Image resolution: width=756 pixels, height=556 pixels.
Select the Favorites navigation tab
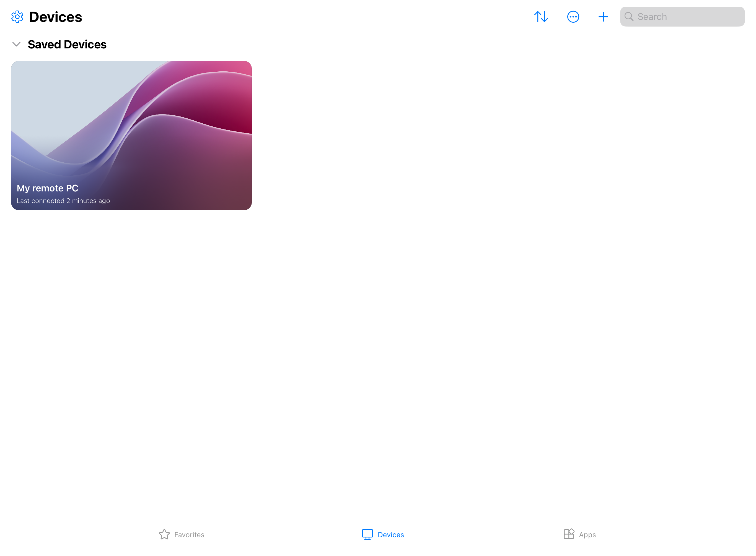pyautogui.click(x=181, y=534)
